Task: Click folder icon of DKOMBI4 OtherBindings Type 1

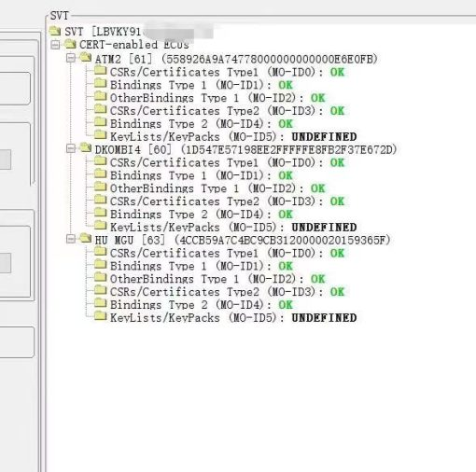Action: (x=100, y=187)
